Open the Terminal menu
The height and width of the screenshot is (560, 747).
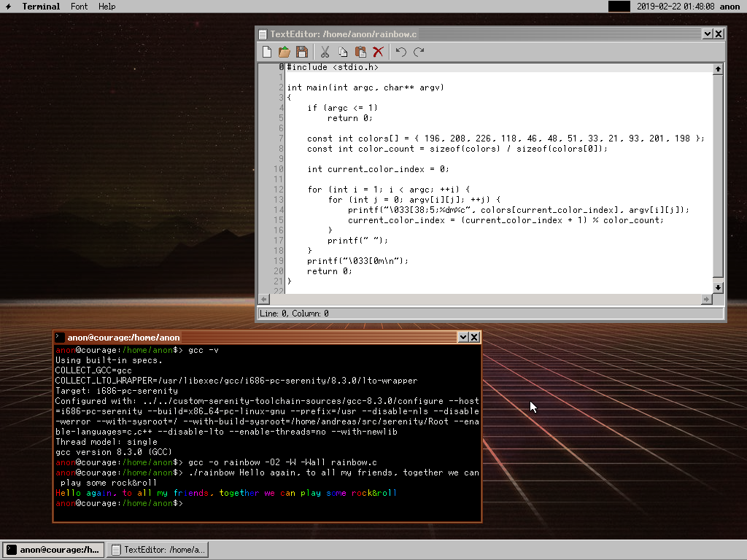pos(41,6)
